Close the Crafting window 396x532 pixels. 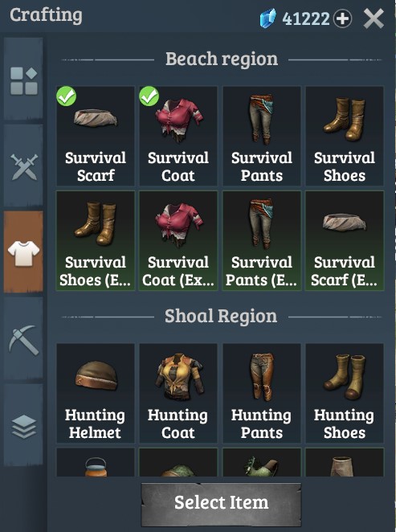point(374,18)
